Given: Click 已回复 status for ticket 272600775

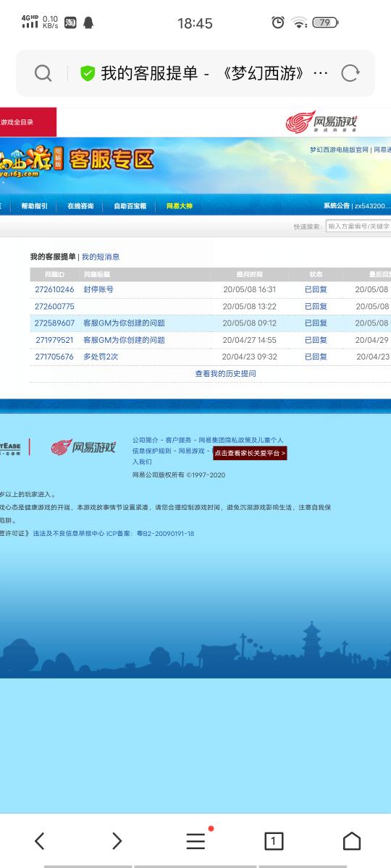Looking at the screenshot, I should pos(316,307).
